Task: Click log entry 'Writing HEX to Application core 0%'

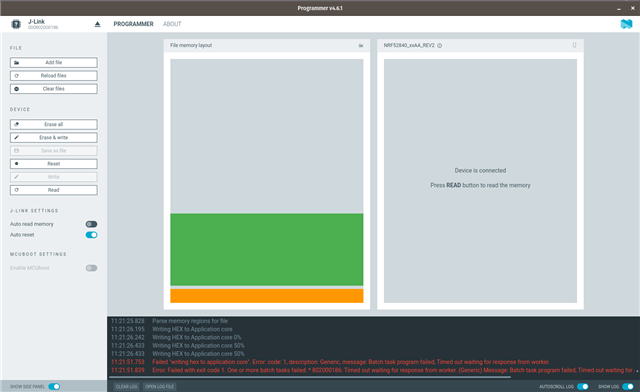Action: pyautogui.click(x=197, y=337)
